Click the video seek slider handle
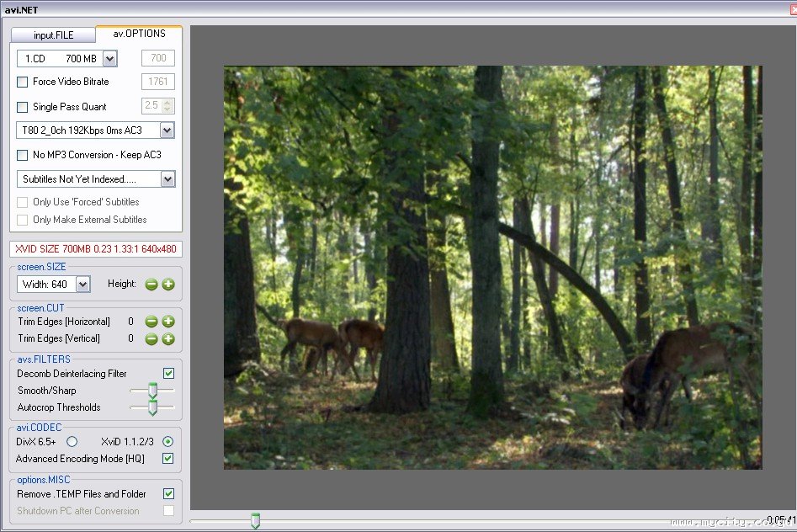 256,521
